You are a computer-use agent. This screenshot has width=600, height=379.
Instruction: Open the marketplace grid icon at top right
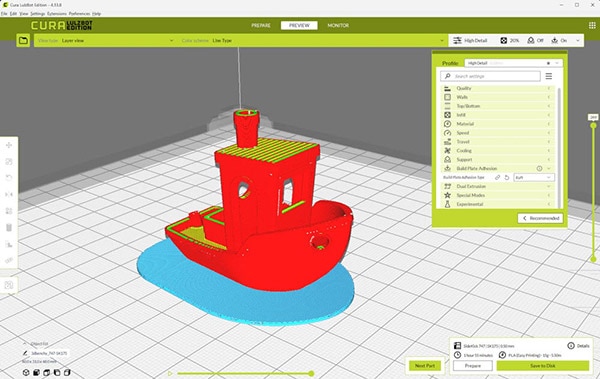click(x=592, y=25)
